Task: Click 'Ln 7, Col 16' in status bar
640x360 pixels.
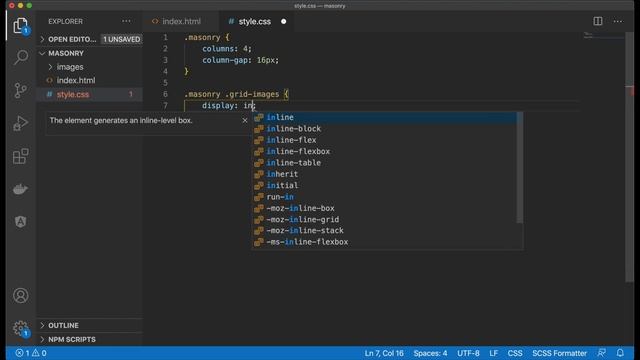Action: click(x=384, y=353)
